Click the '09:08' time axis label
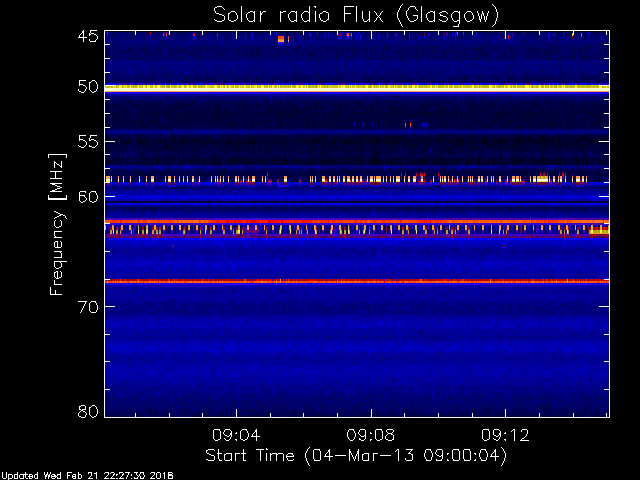 click(371, 435)
